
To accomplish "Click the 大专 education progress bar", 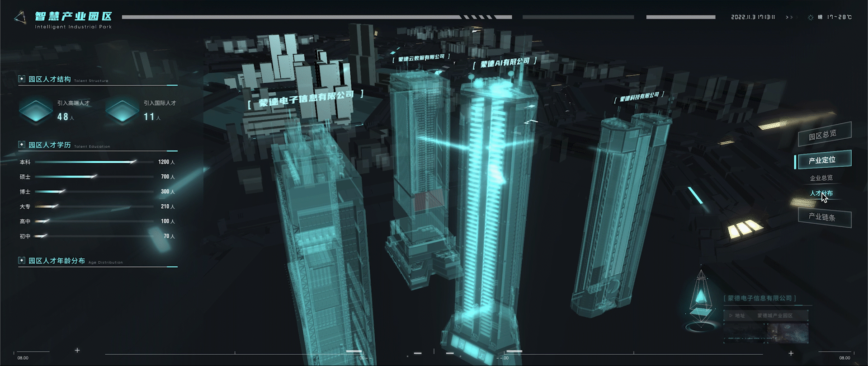I will tap(94, 206).
